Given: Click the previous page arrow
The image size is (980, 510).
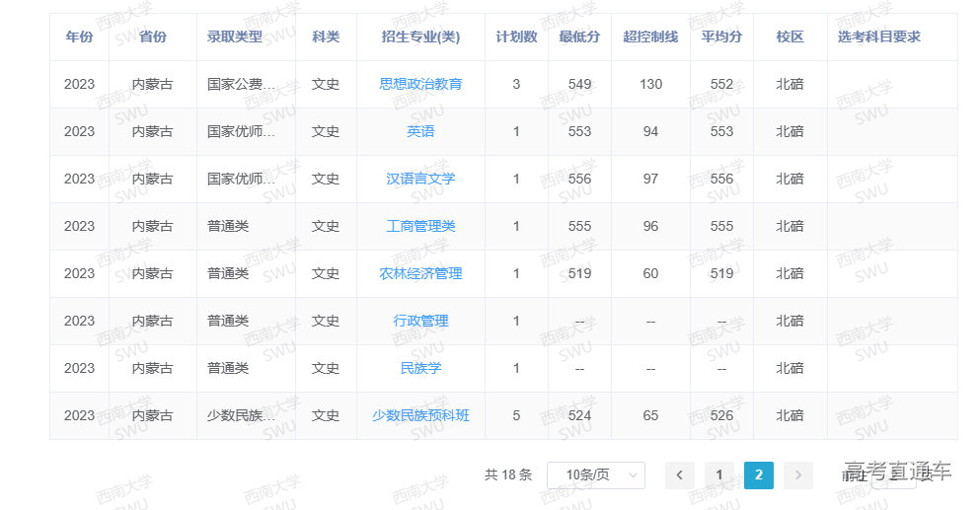Looking at the screenshot, I should point(679,475).
